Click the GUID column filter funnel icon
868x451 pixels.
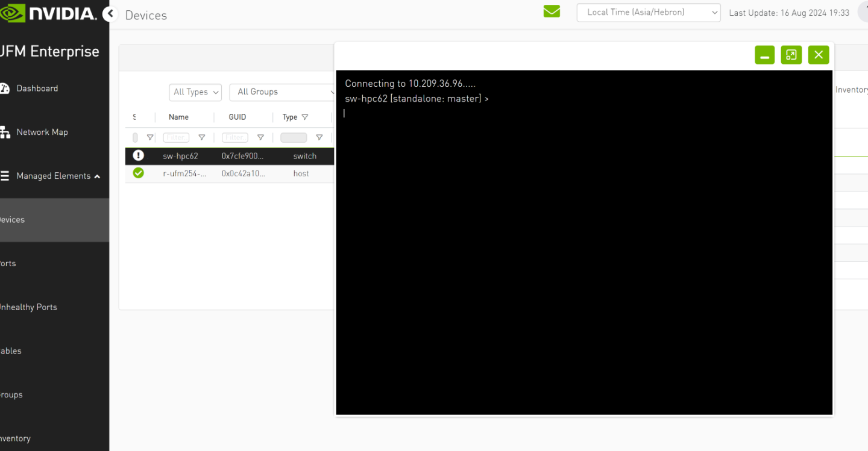pyautogui.click(x=260, y=137)
